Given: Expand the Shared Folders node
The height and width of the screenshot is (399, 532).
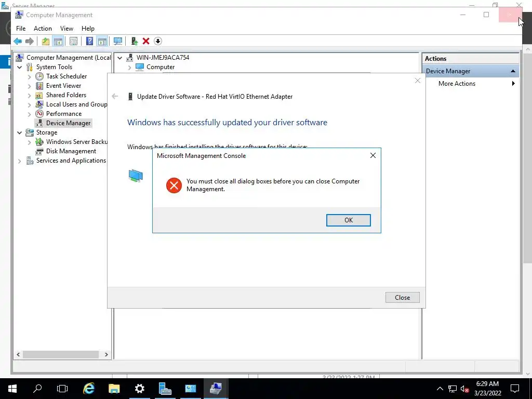Looking at the screenshot, I should [30, 96].
